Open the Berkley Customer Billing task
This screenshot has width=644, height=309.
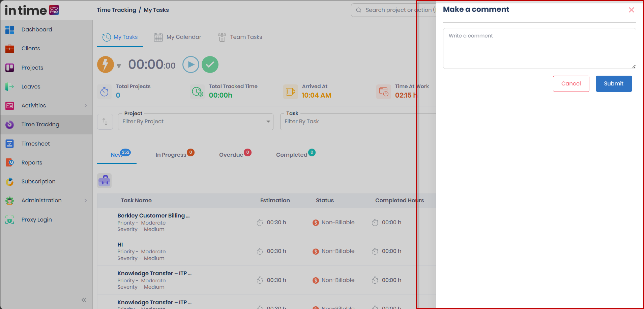(x=153, y=215)
